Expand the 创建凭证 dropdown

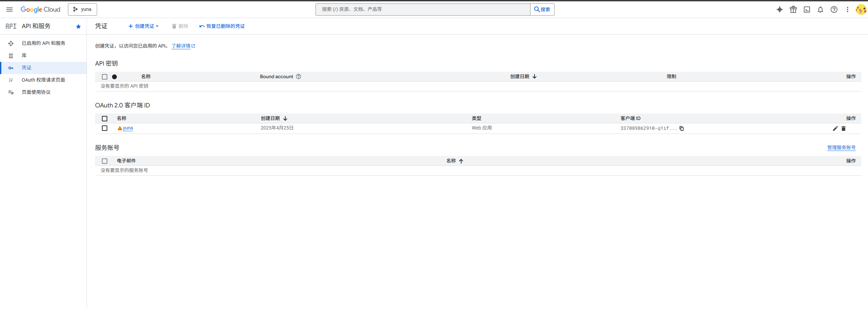[x=144, y=26]
